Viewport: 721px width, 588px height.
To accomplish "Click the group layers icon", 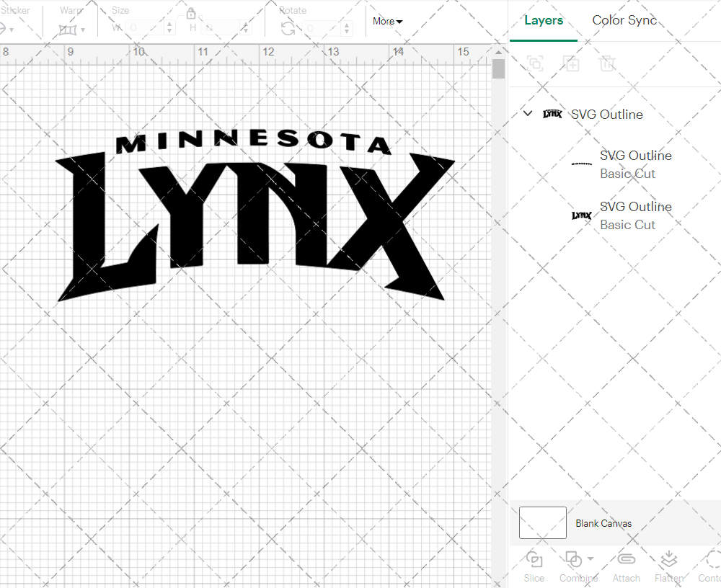I will (535, 63).
